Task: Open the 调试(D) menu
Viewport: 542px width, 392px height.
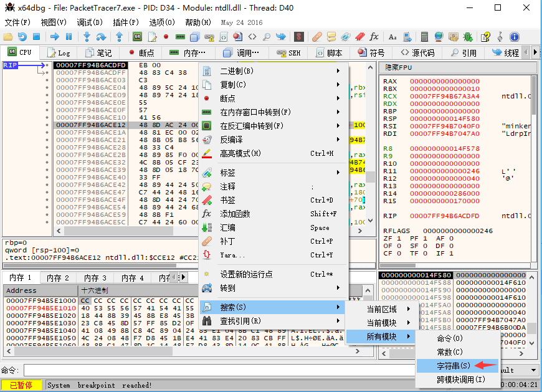Action: pos(90,22)
